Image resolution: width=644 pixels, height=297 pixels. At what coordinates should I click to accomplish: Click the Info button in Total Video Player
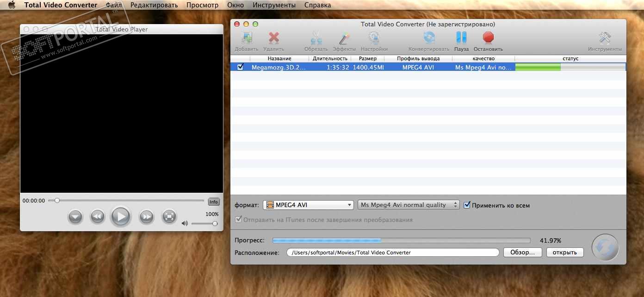pos(213,202)
